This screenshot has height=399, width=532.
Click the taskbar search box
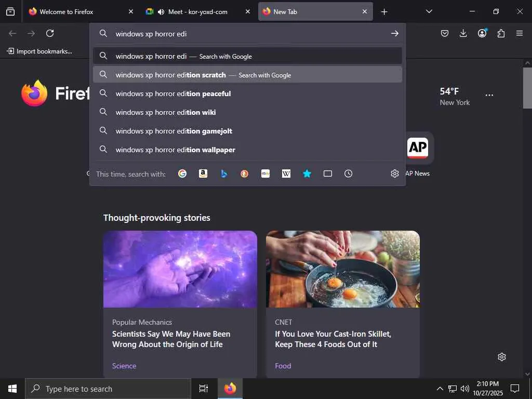point(108,389)
